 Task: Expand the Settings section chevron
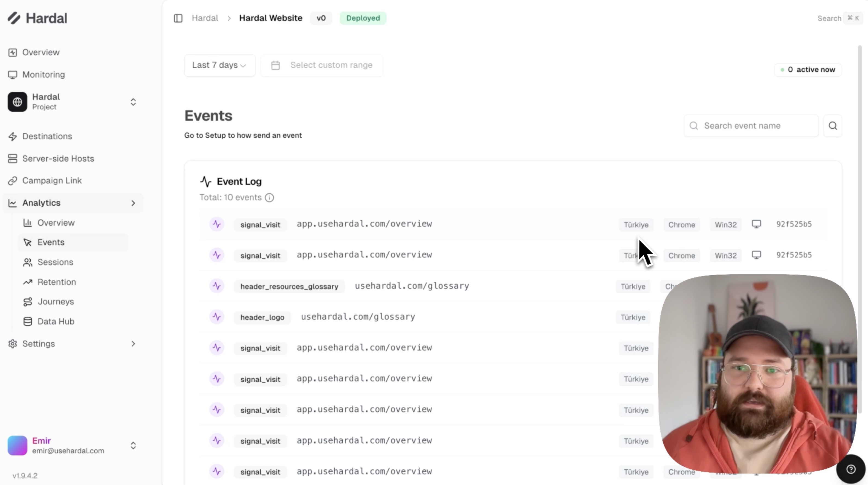tap(133, 344)
